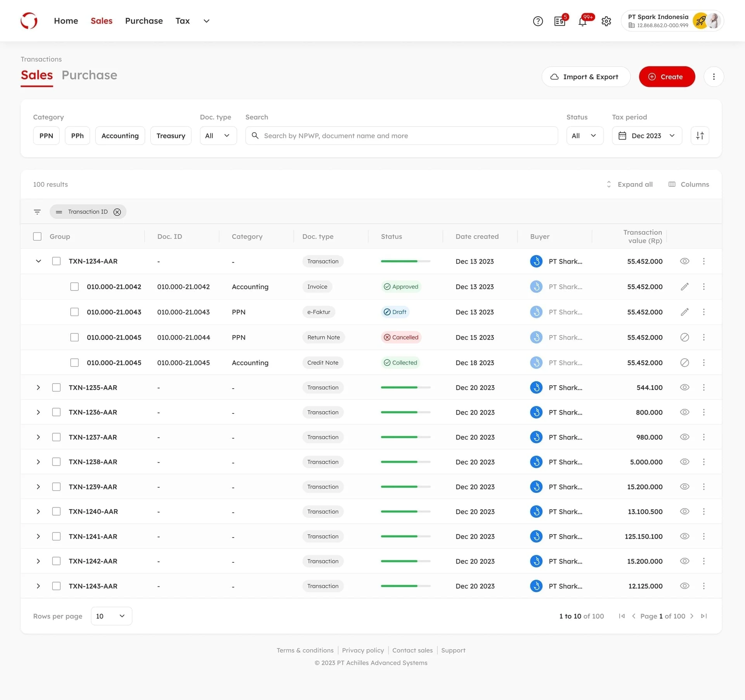Focus the Search by NPWP input field
Image resolution: width=745 pixels, height=700 pixels.
[402, 136]
